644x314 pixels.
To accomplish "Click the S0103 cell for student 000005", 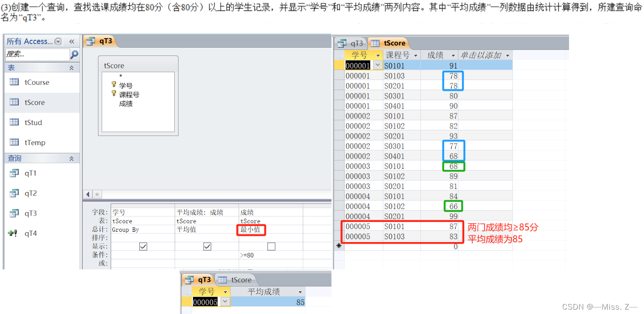I will coord(401,237).
